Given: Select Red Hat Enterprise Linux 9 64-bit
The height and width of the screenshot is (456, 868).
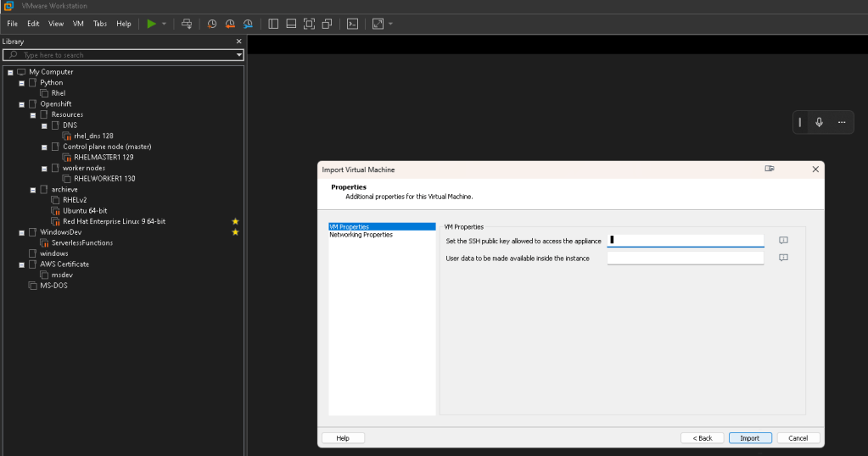Looking at the screenshot, I should (x=114, y=221).
